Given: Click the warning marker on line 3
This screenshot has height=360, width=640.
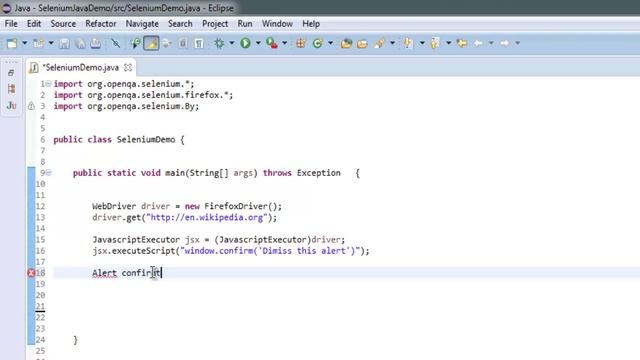Looking at the screenshot, I should click(31, 106).
